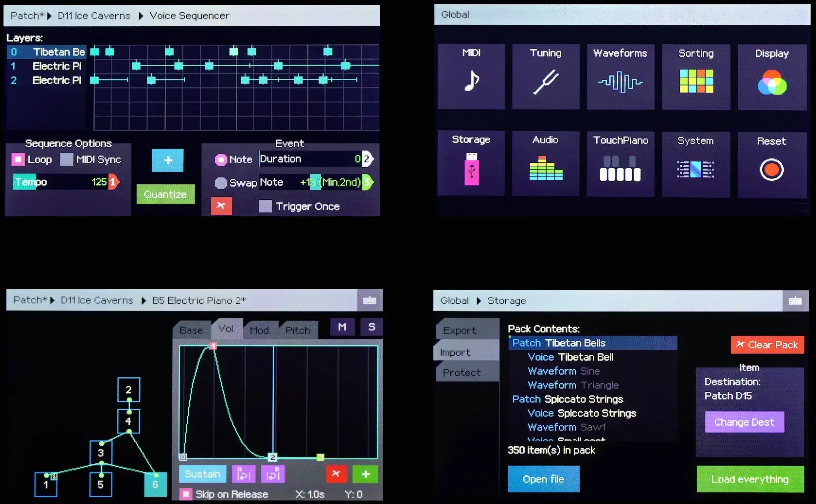Select envelope point 2 on the curve
816x504 pixels.
coord(273,457)
